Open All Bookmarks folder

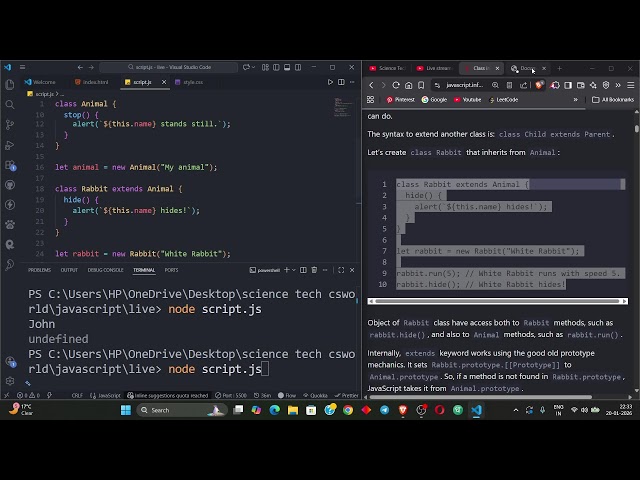(x=613, y=100)
